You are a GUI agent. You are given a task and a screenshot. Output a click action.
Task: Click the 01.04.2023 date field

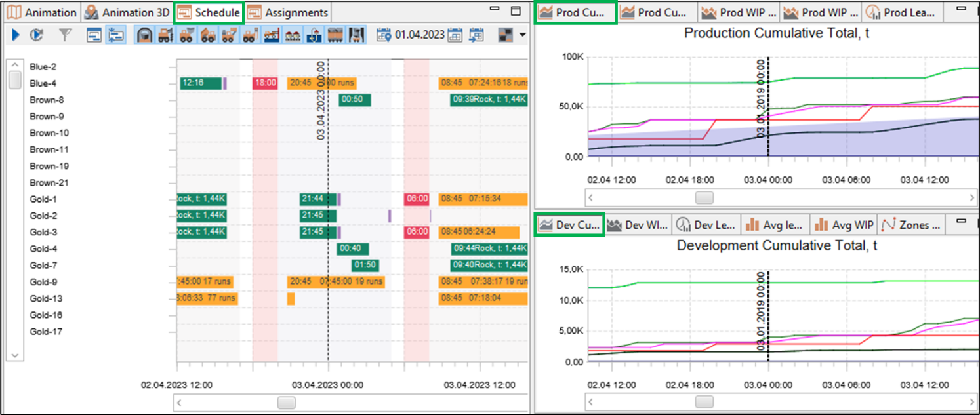tap(420, 35)
